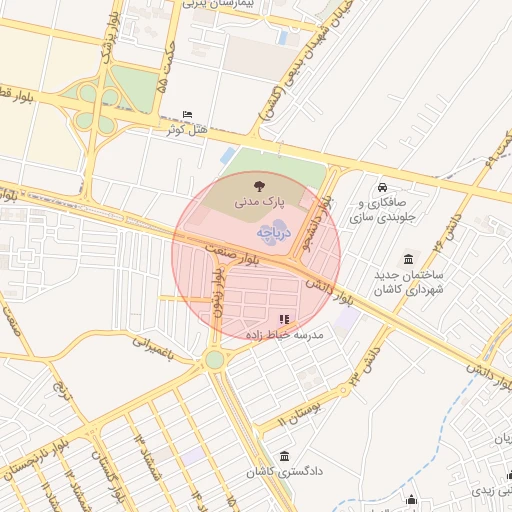Click the car icon above صافکاری و جلوبندی سازی
This screenshot has width=512, height=512.
click(x=382, y=187)
